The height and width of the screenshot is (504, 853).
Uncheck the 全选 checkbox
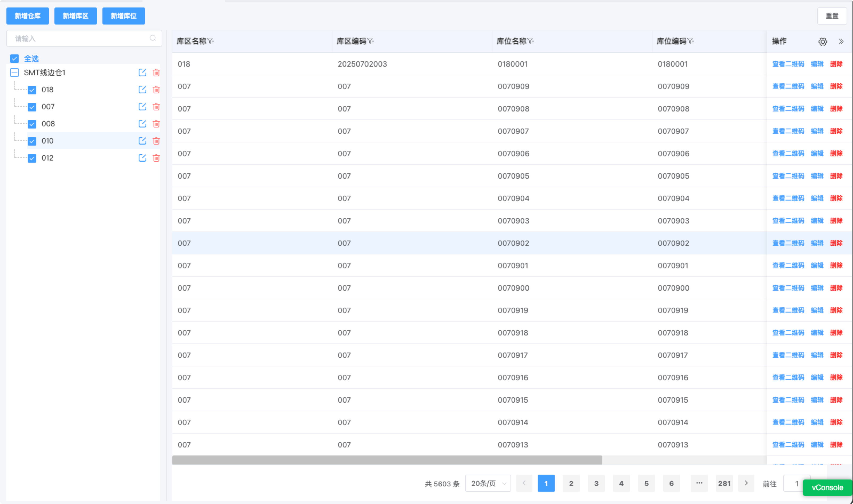[14, 58]
